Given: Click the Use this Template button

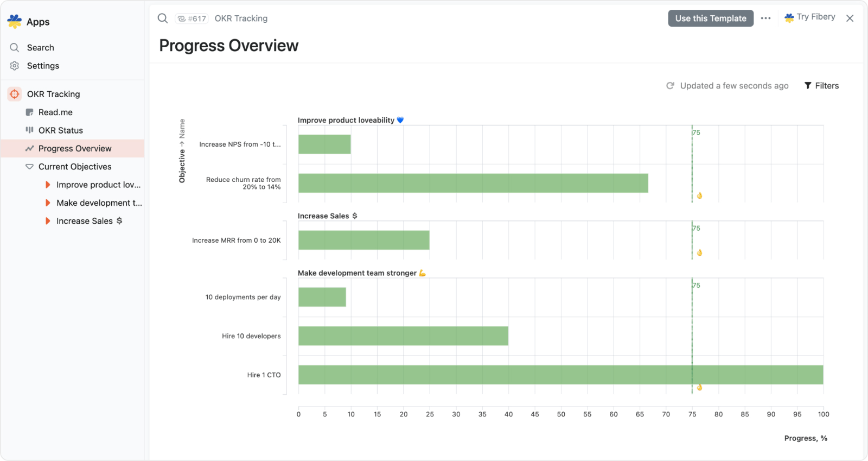Looking at the screenshot, I should [x=710, y=18].
